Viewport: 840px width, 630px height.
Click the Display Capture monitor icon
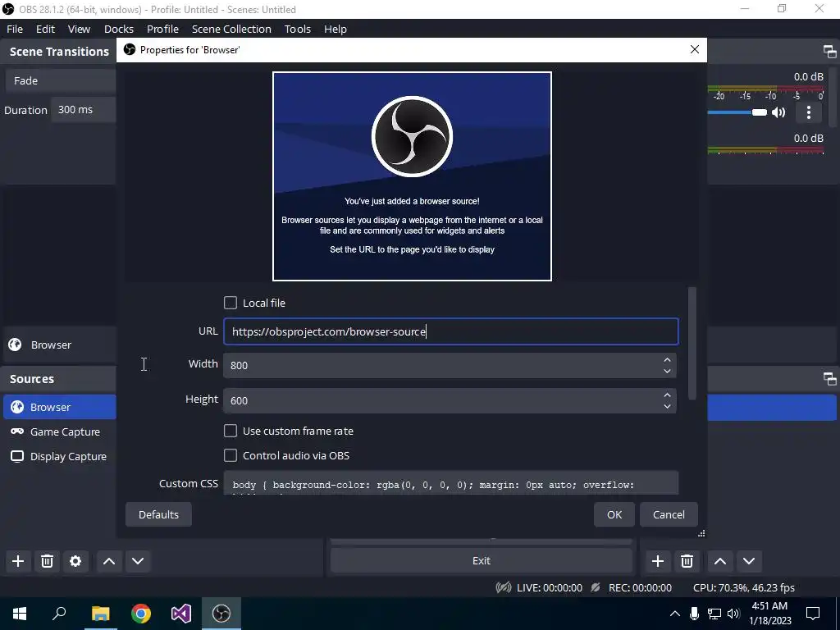(17, 456)
